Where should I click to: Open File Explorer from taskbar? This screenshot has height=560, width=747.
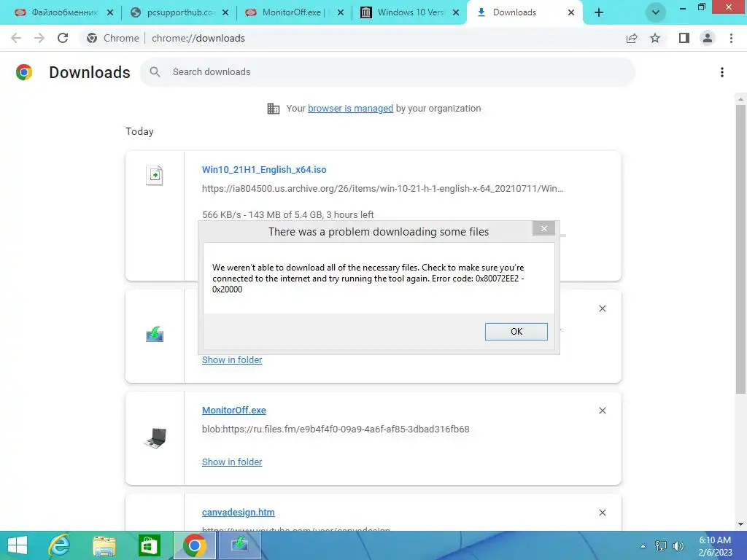104,545
